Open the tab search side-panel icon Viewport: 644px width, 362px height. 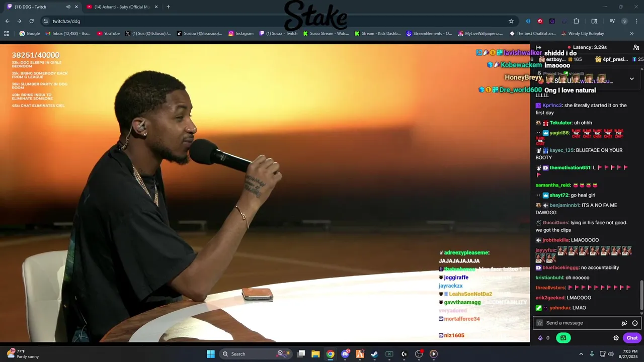594,21
